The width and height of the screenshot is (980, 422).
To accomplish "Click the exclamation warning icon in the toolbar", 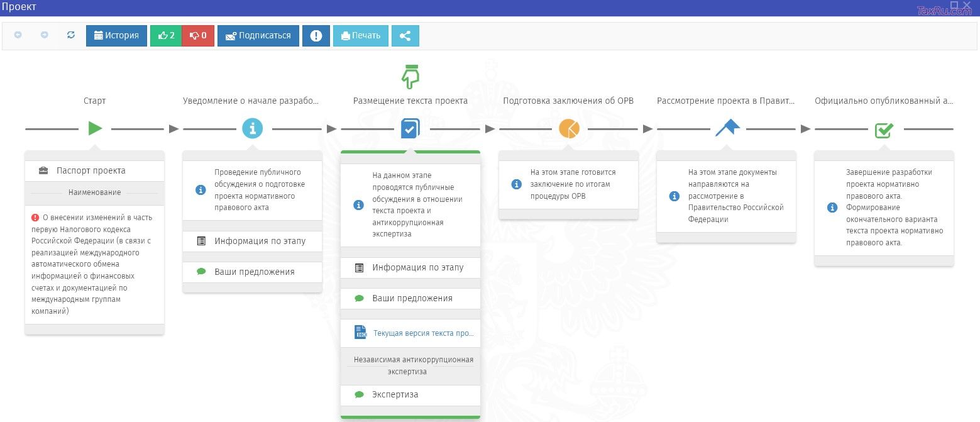I will 316,36.
